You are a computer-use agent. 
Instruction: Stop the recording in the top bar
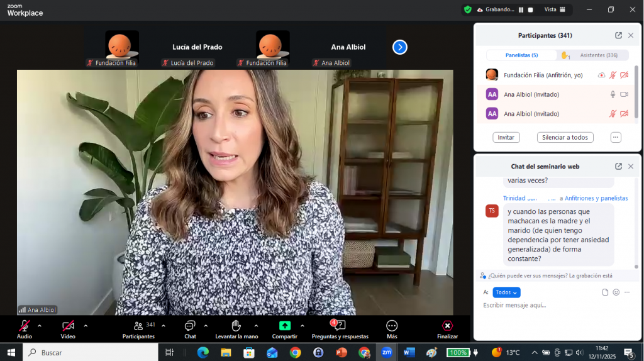click(x=530, y=9)
